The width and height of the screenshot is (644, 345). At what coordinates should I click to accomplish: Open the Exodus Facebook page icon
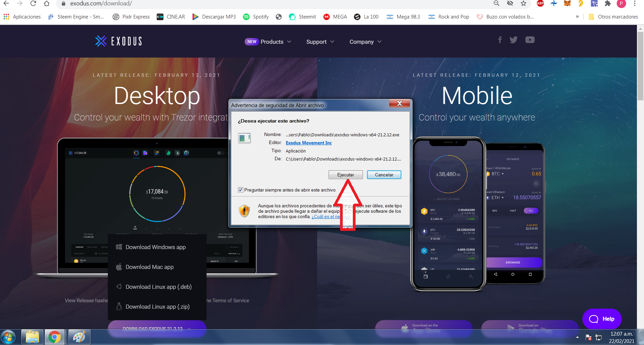(x=500, y=40)
